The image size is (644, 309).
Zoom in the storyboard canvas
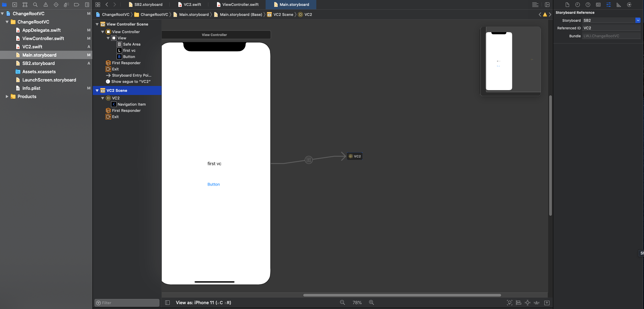(371, 302)
